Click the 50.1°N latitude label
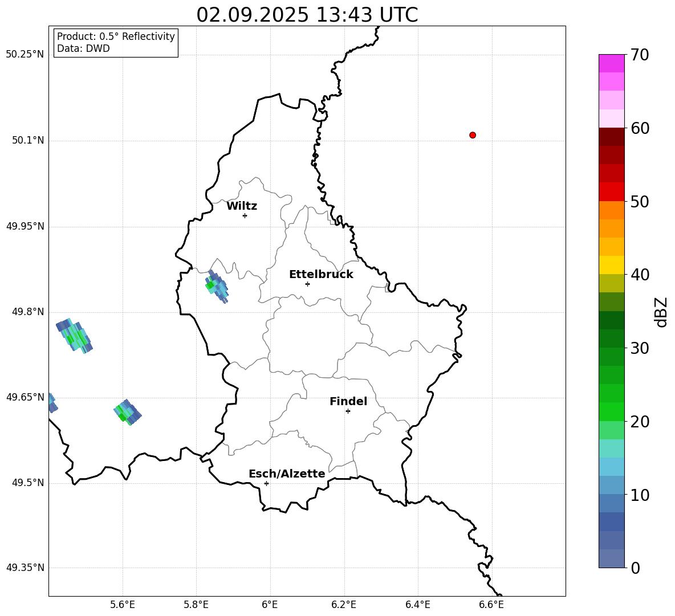The height and width of the screenshot is (616, 675). 27,141
